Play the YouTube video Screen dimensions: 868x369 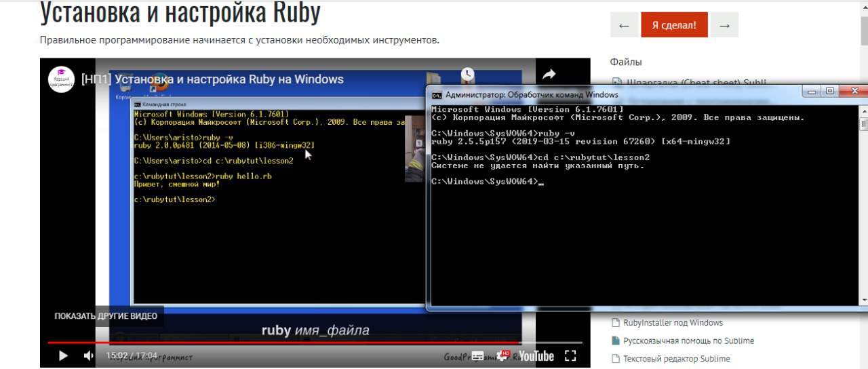click(63, 355)
